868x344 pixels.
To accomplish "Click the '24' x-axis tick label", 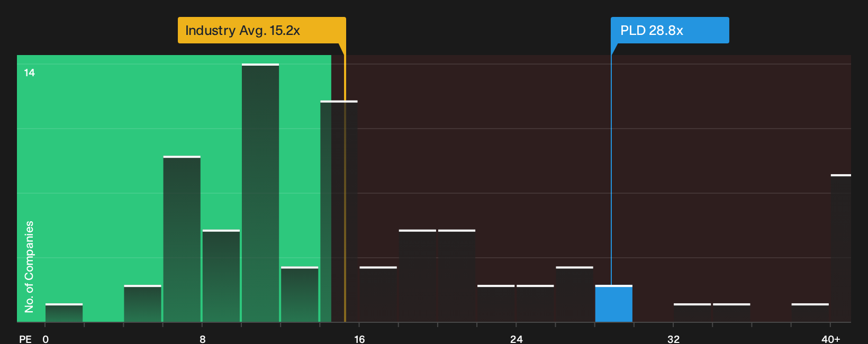I will [517, 339].
